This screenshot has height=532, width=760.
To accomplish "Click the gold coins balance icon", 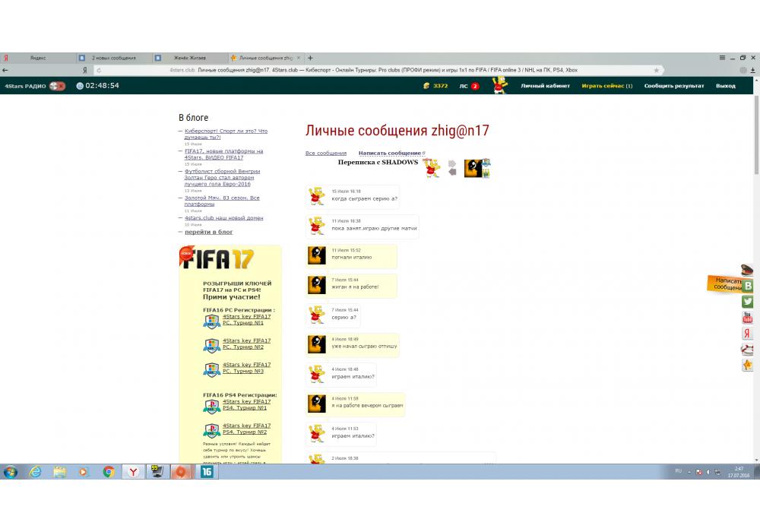I will point(427,86).
